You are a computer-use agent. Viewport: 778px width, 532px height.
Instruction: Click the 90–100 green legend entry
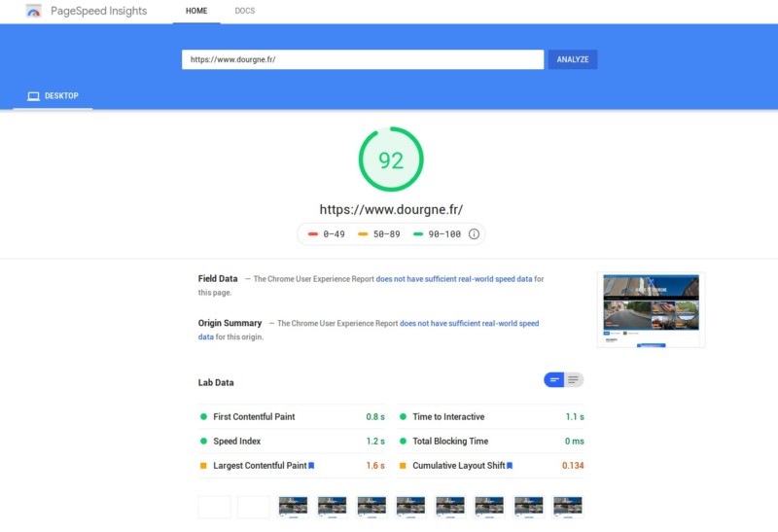[437, 233]
